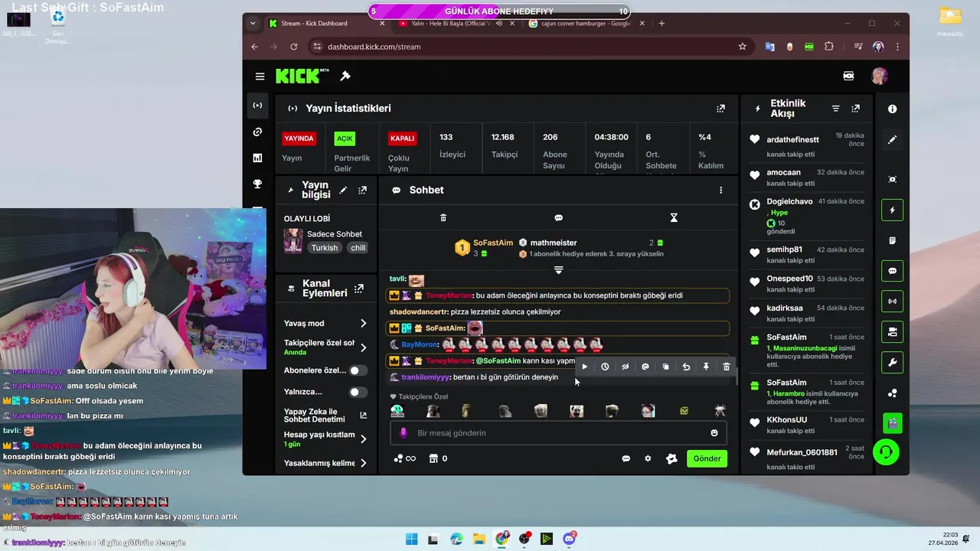
Task: Click the Turkish language tag
Action: tap(325, 248)
